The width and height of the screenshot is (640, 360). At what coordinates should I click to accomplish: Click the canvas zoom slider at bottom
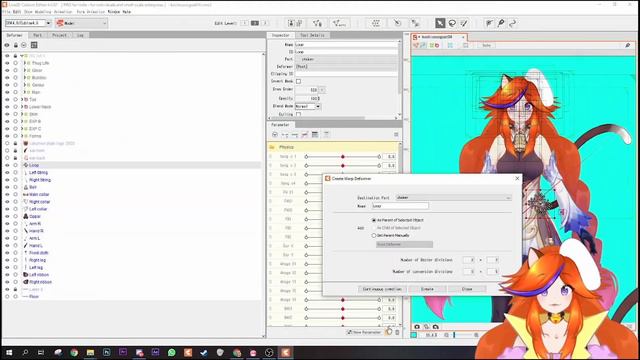[461, 335]
